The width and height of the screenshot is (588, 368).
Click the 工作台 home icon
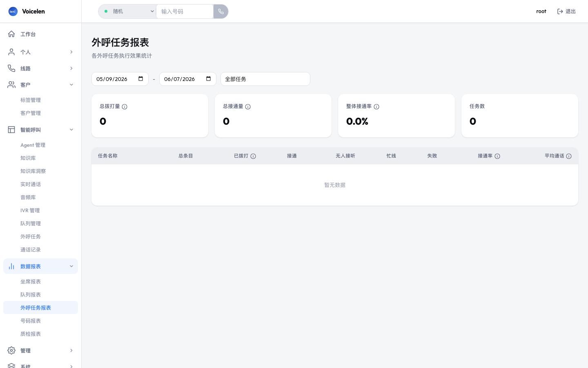(11, 34)
